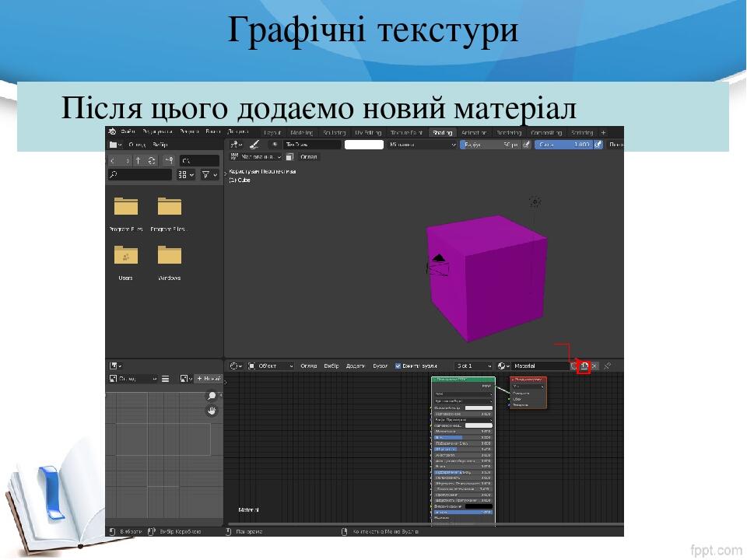Go to parent directory in file browser
The height and width of the screenshot is (560, 747).
coord(139,161)
